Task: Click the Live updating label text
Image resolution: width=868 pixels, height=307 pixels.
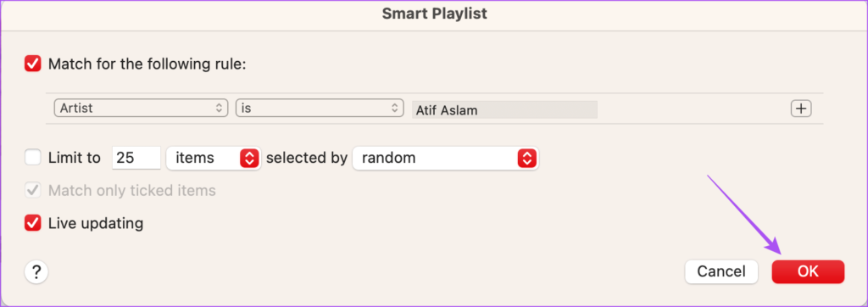Action: click(96, 223)
